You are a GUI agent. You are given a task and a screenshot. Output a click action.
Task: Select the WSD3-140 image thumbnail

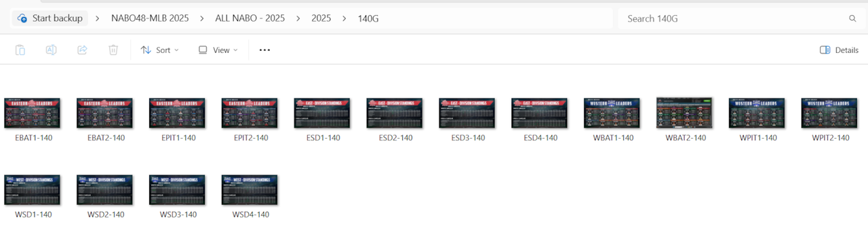tap(177, 190)
